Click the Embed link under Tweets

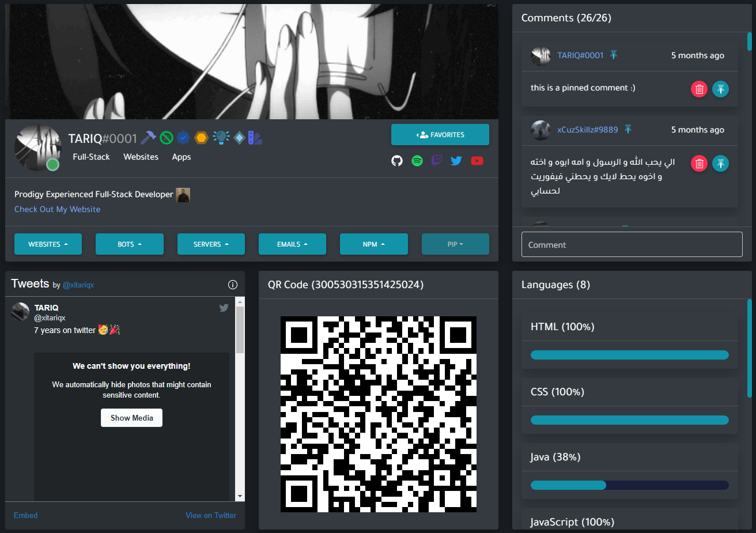point(25,515)
